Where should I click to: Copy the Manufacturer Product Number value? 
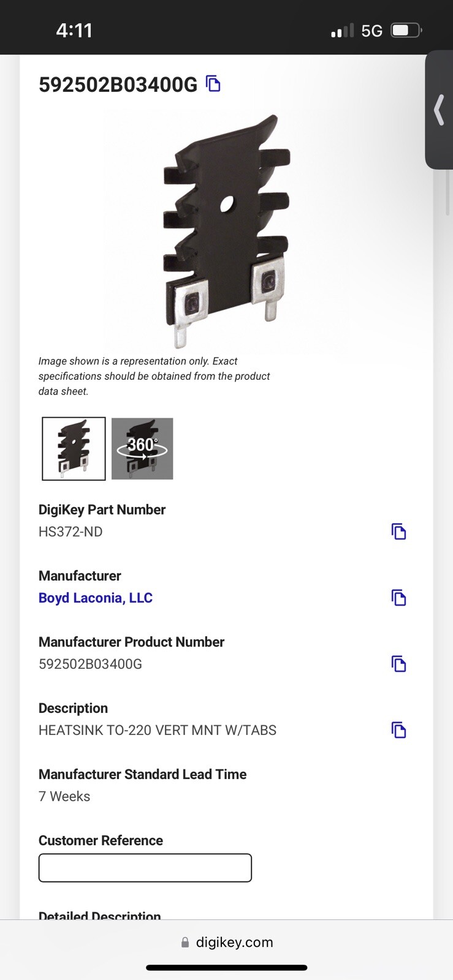[x=398, y=664]
